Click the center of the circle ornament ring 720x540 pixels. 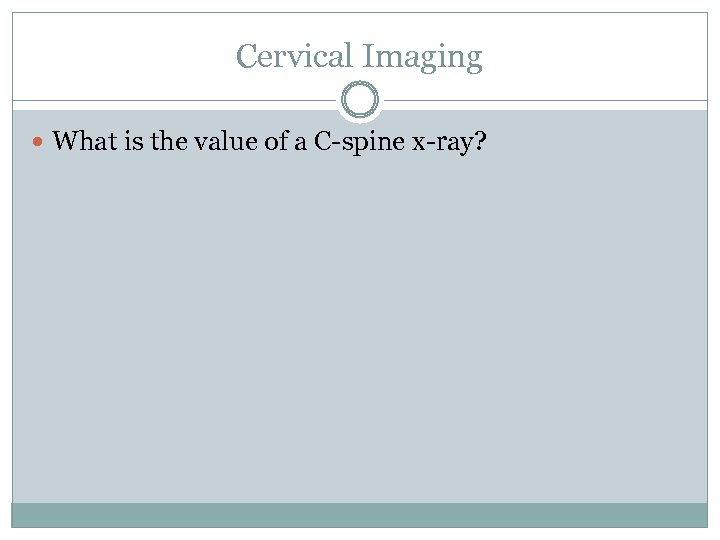coord(360,100)
